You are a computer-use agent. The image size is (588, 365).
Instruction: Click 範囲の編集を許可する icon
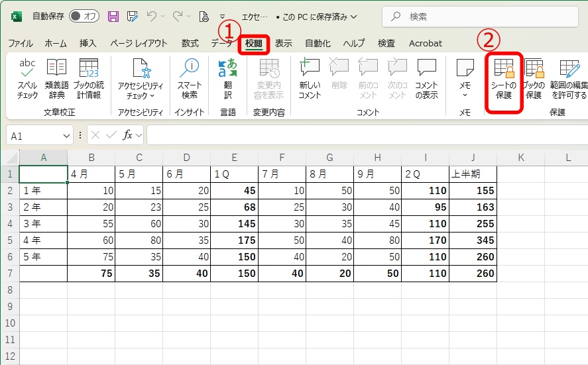(x=569, y=78)
